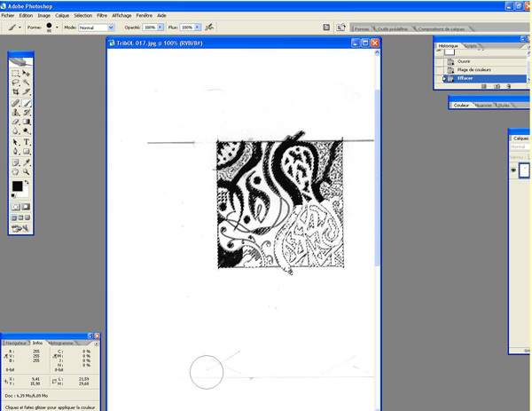Screen dimensions: 532x411
Task: Open the Forme brush preset picker arrow
Action: click(x=57, y=28)
